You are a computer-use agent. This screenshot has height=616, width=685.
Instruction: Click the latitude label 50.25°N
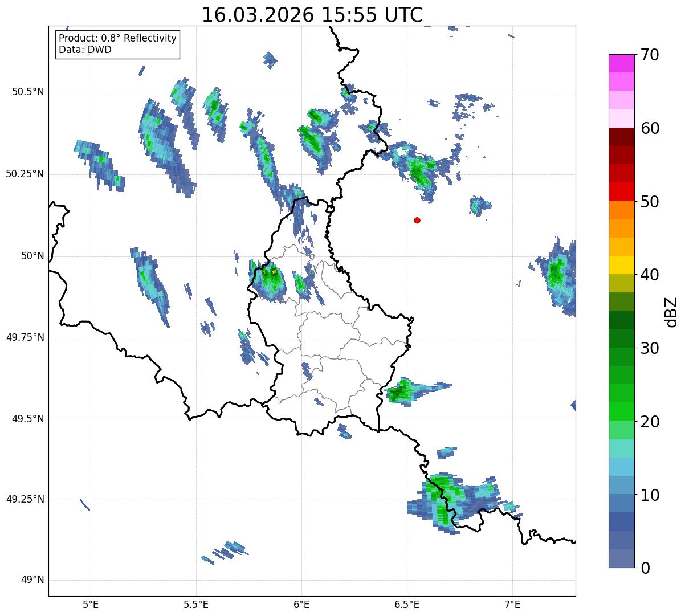pos(25,174)
